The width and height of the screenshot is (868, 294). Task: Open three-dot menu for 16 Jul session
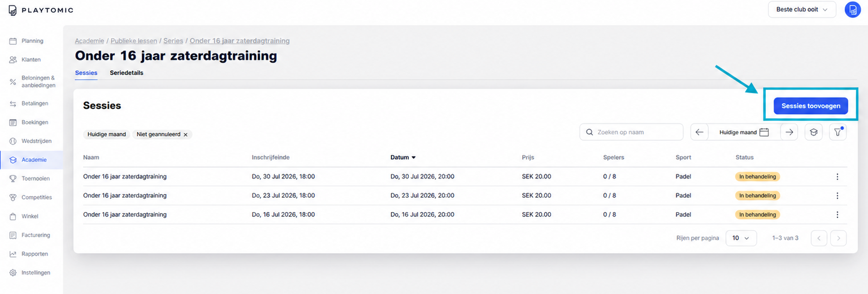(x=837, y=214)
